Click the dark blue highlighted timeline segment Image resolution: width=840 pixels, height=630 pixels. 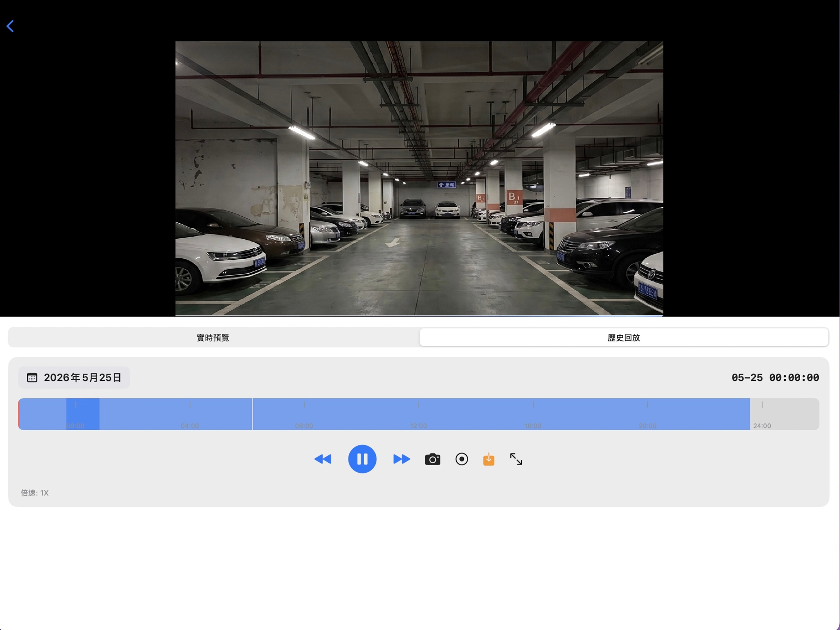point(83,414)
